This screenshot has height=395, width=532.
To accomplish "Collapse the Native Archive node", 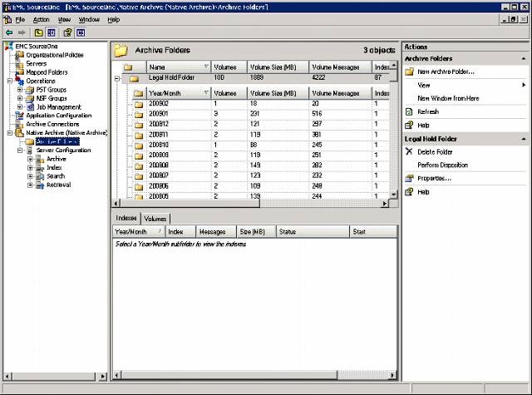I will [10, 133].
